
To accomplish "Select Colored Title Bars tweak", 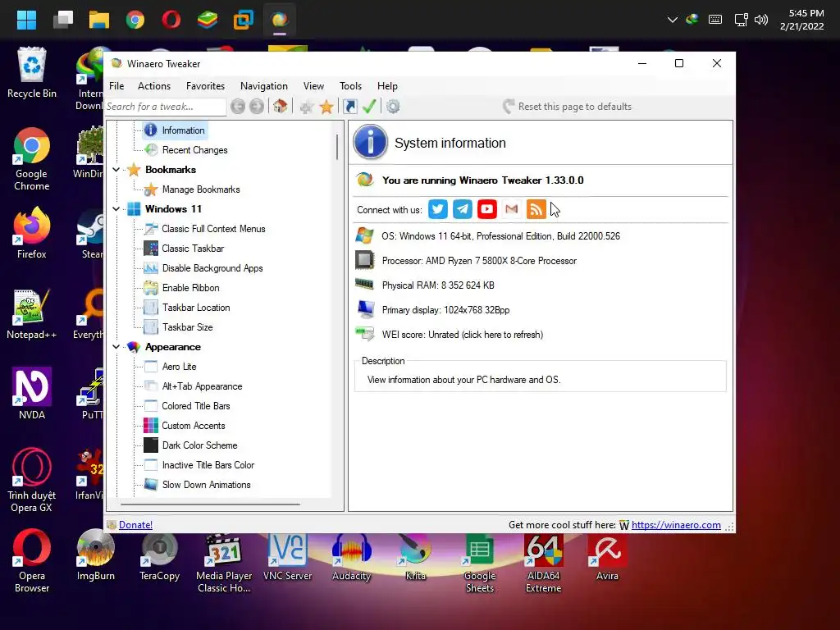I will tap(195, 406).
